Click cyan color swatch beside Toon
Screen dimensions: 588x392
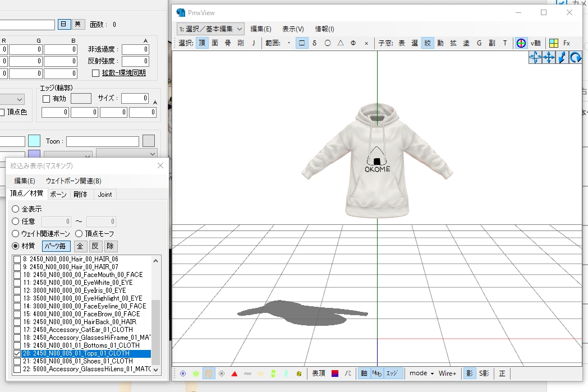coord(34,141)
